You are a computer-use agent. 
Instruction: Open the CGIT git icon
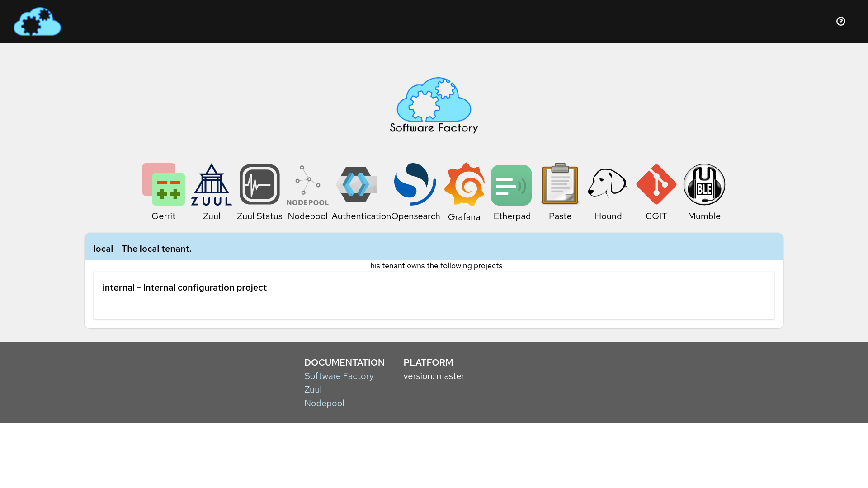[x=656, y=184]
